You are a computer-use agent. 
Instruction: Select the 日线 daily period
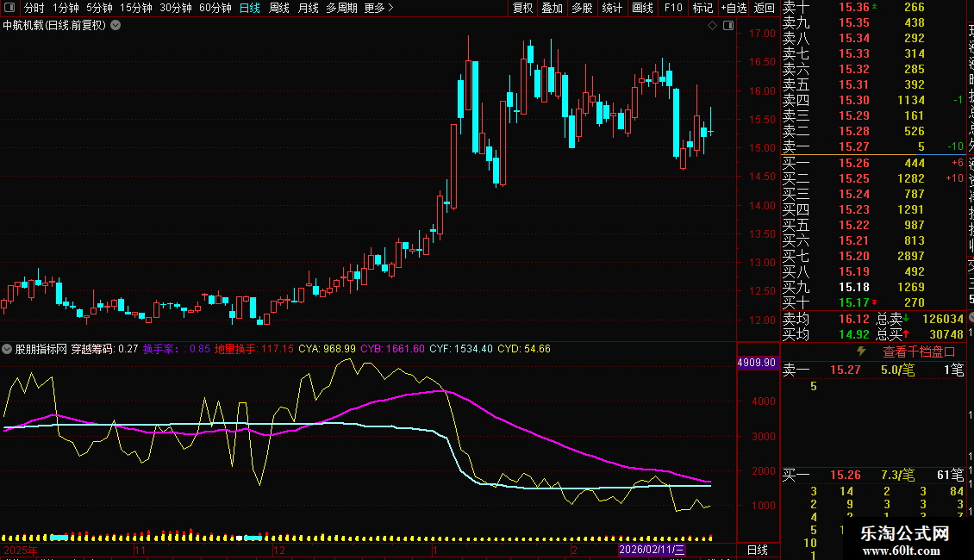250,8
